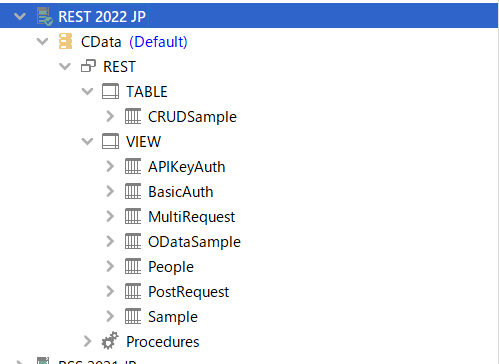Click the TABLE folder icon
This screenshot has height=364, width=499.
(x=110, y=91)
